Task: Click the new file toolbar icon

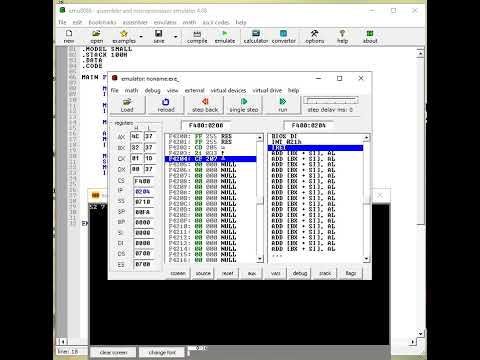Action: 69,36
